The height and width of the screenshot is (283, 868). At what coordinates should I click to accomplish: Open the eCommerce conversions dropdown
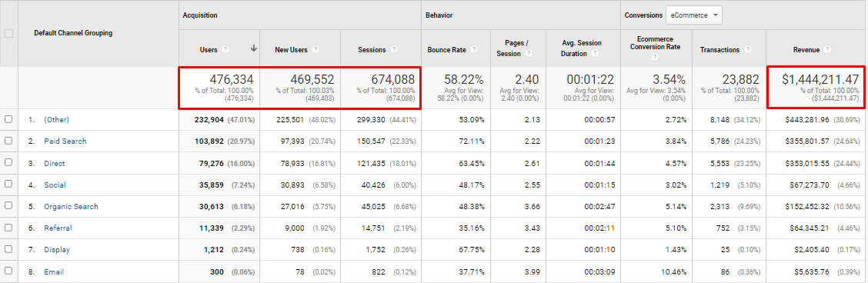pos(693,15)
